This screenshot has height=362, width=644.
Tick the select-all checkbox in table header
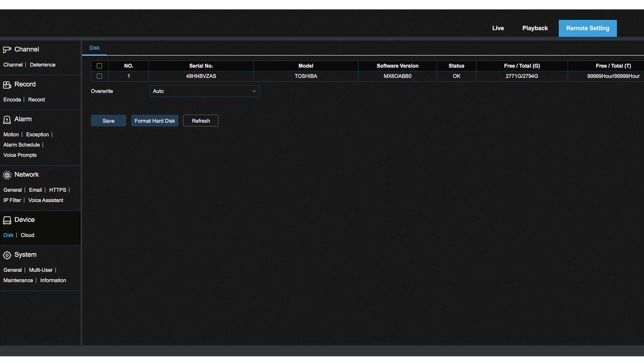(99, 66)
